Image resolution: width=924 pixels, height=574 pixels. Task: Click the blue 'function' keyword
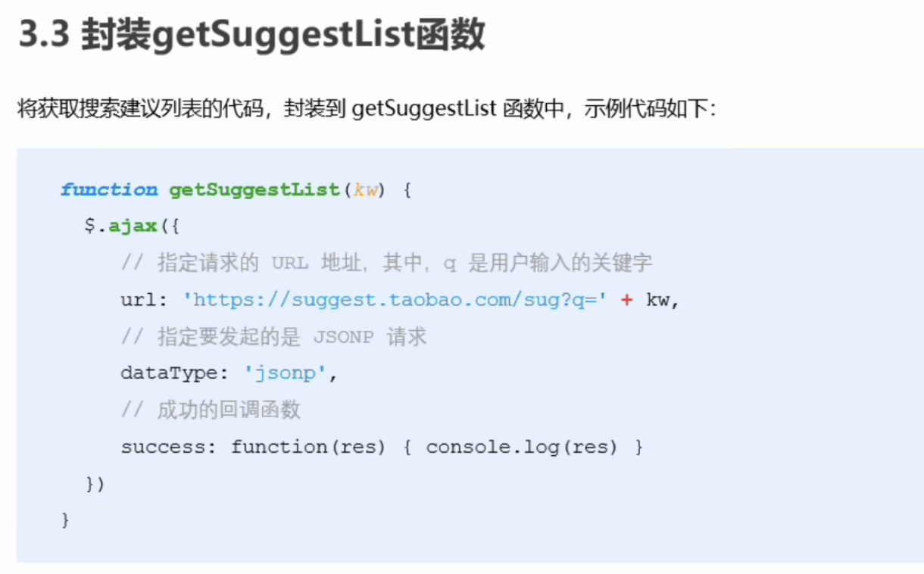coord(109,190)
